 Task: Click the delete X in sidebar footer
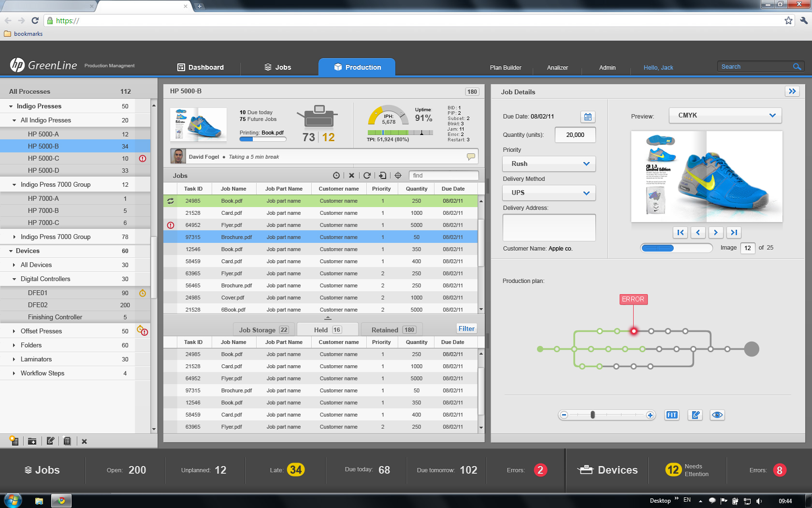[x=84, y=441]
